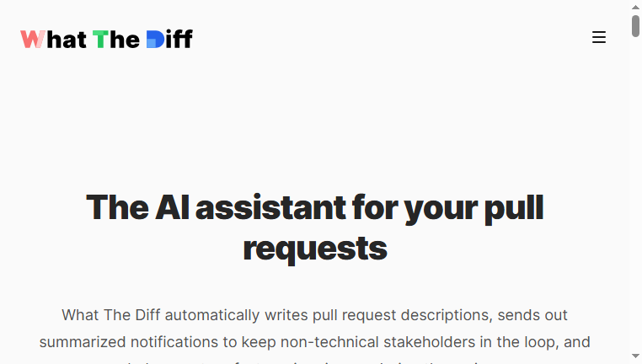Click the scrollbar down arrow

[x=635, y=356]
